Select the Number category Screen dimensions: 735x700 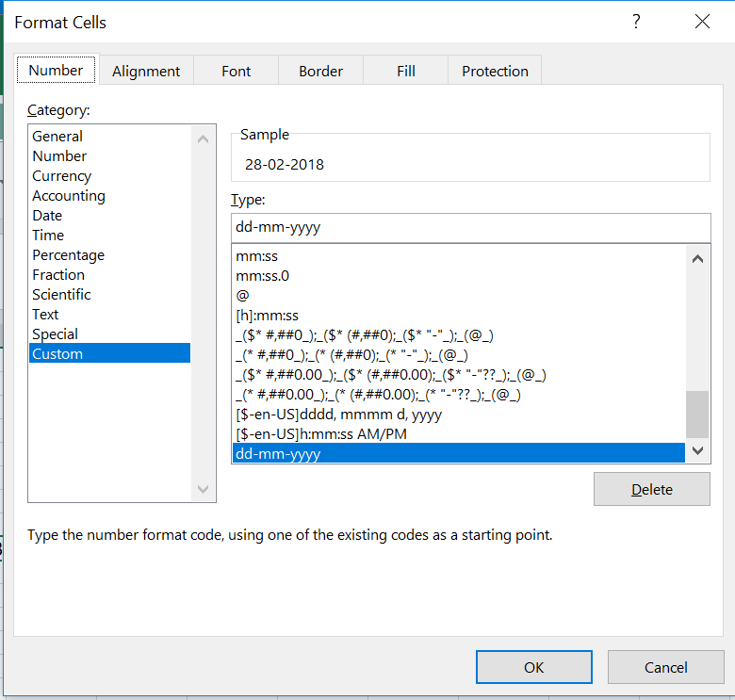click(109, 156)
